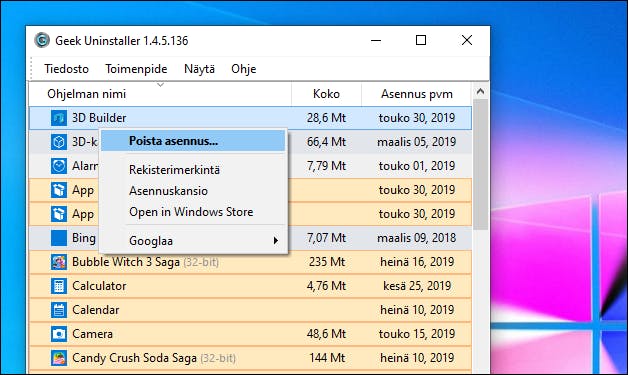The height and width of the screenshot is (375, 628).
Task: Click the blue Bing app icon
Action: tap(59, 238)
